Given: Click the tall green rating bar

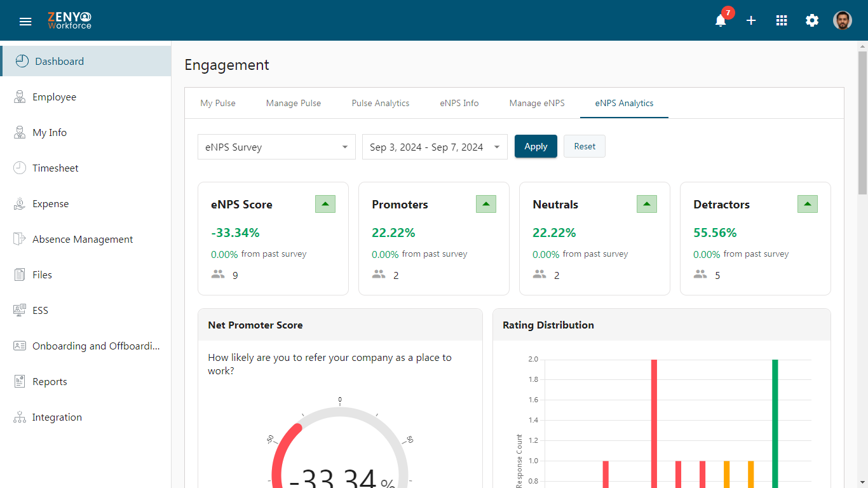Looking at the screenshot, I should [775, 424].
